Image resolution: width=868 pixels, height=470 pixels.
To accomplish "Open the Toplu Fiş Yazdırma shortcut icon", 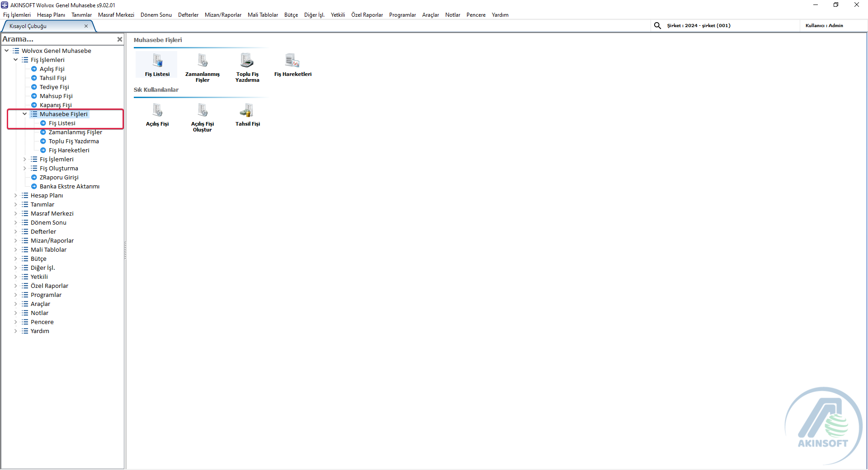I will (x=247, y=67).
